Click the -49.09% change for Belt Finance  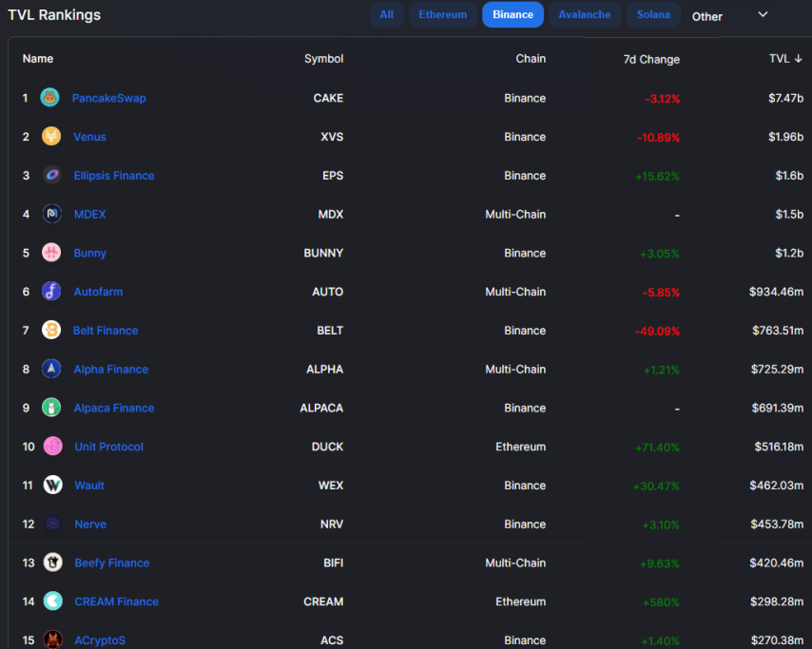tap(657, 332)
